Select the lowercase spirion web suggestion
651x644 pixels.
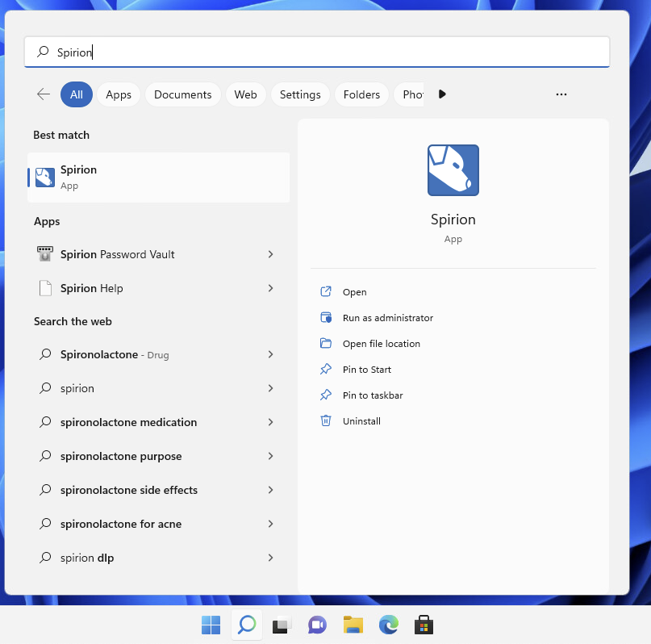158,388
